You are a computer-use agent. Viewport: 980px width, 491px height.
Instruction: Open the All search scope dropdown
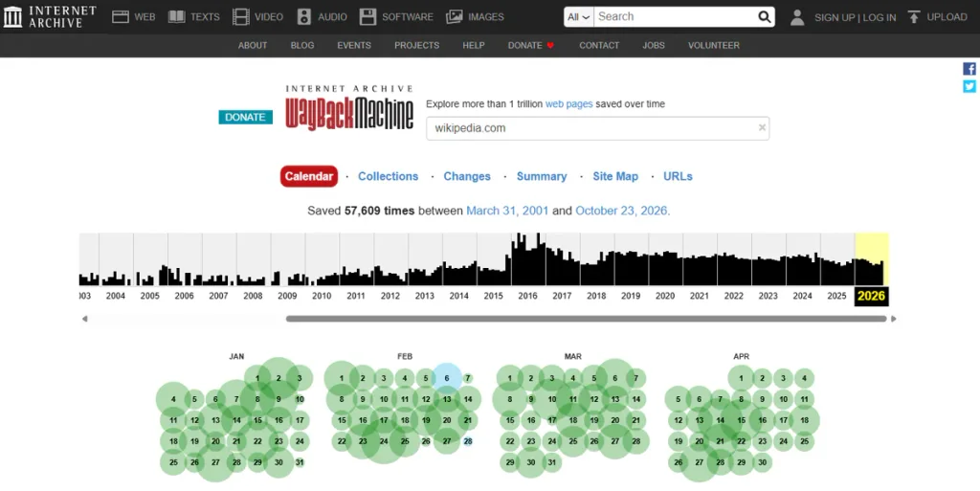[579, 17]
